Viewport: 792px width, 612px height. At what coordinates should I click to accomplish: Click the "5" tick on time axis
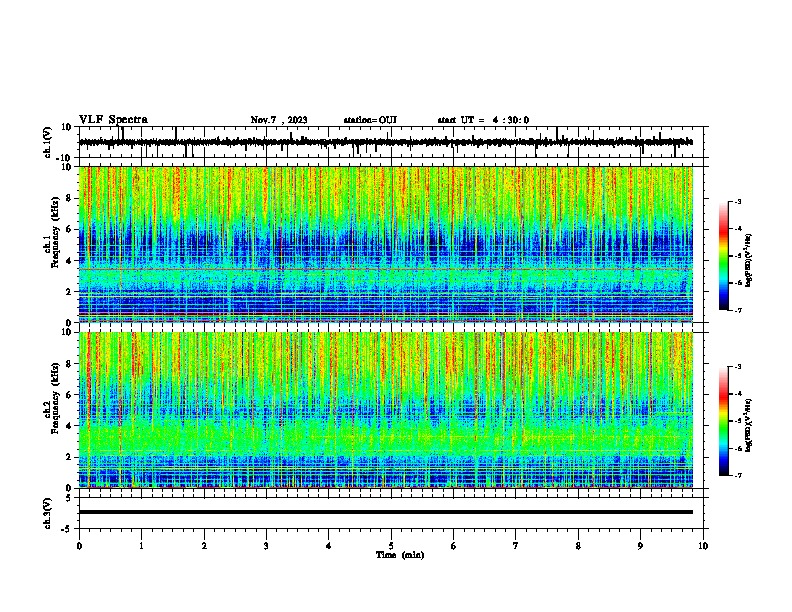pos(391,546)
